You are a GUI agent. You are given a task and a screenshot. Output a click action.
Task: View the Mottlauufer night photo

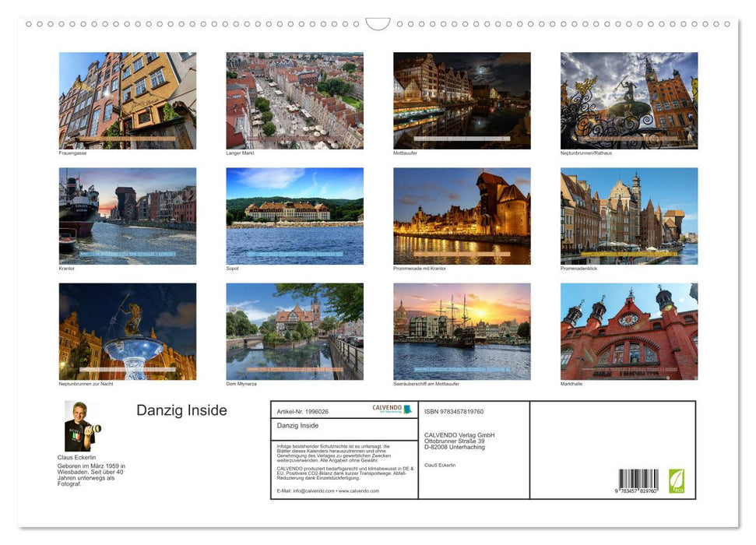(463, 100)
